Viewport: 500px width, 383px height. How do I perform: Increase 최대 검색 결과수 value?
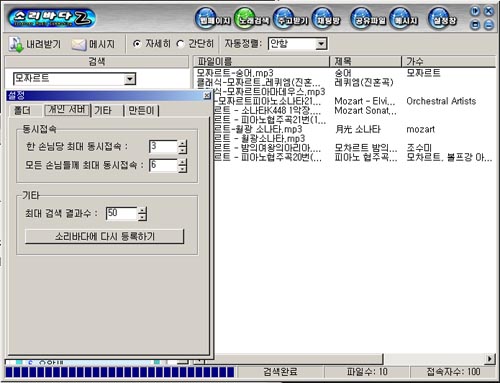[142, 210]
